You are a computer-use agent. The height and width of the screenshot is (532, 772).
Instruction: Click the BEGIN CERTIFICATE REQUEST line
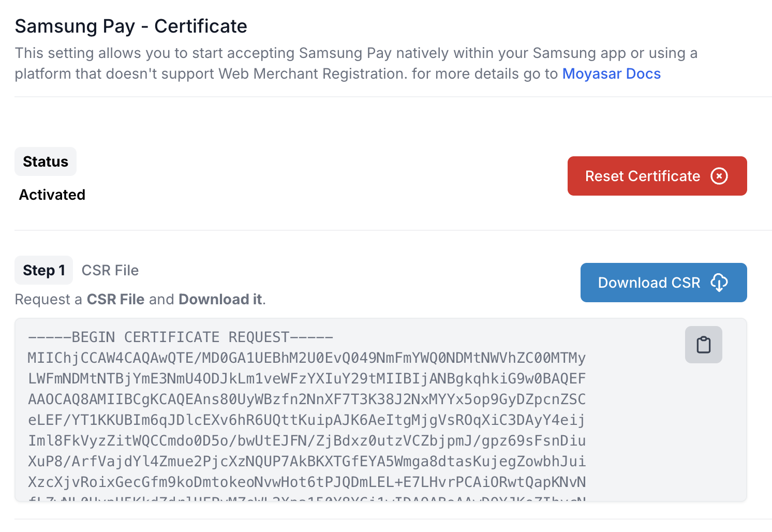pyautogui.click(x=180, y=337)
